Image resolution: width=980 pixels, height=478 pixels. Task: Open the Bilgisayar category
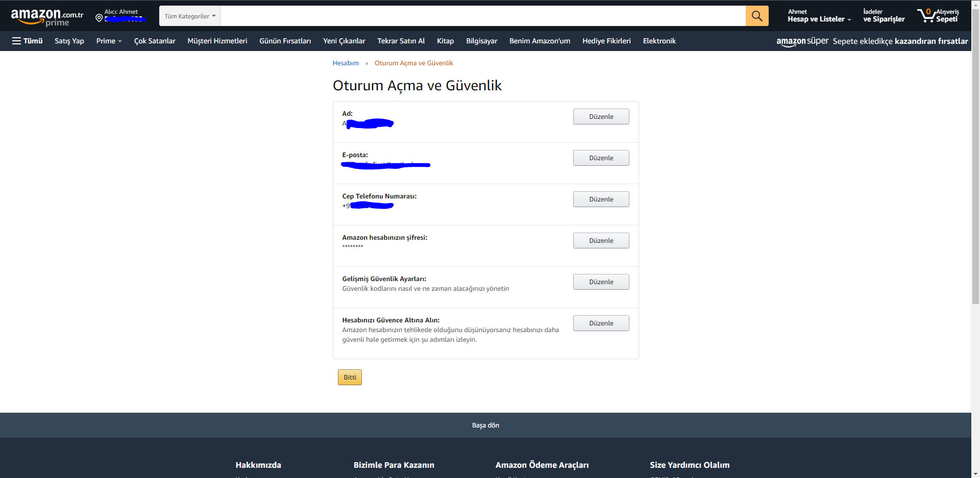click(482, 41)
